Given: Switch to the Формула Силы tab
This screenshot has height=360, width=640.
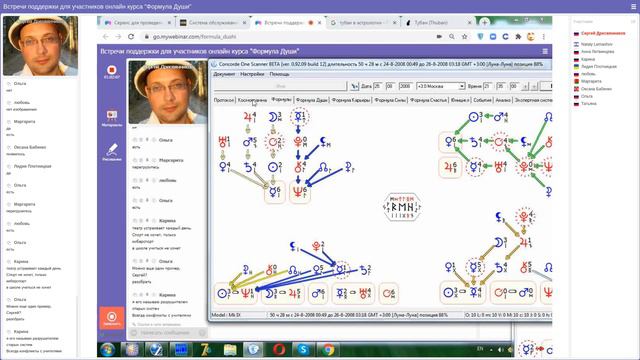Looking at the screenshot, I should pyautogui.click(x=390, y=100).
